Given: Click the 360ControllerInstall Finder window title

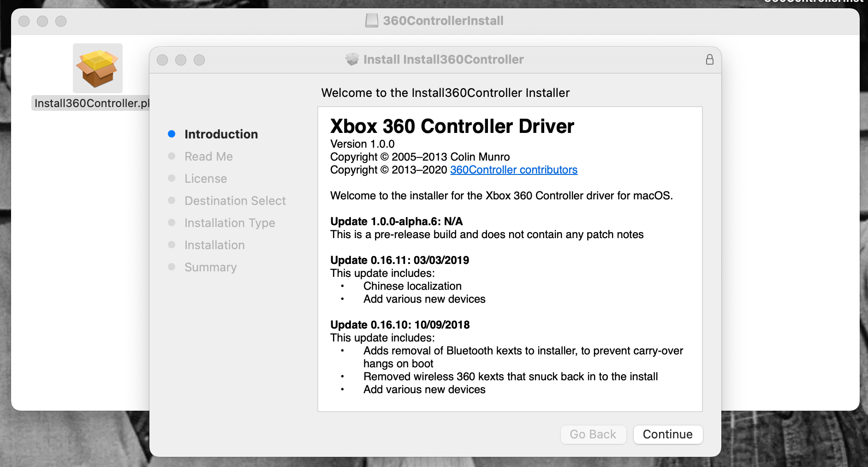Looking at the screenshot, I should tap(443, 20).
